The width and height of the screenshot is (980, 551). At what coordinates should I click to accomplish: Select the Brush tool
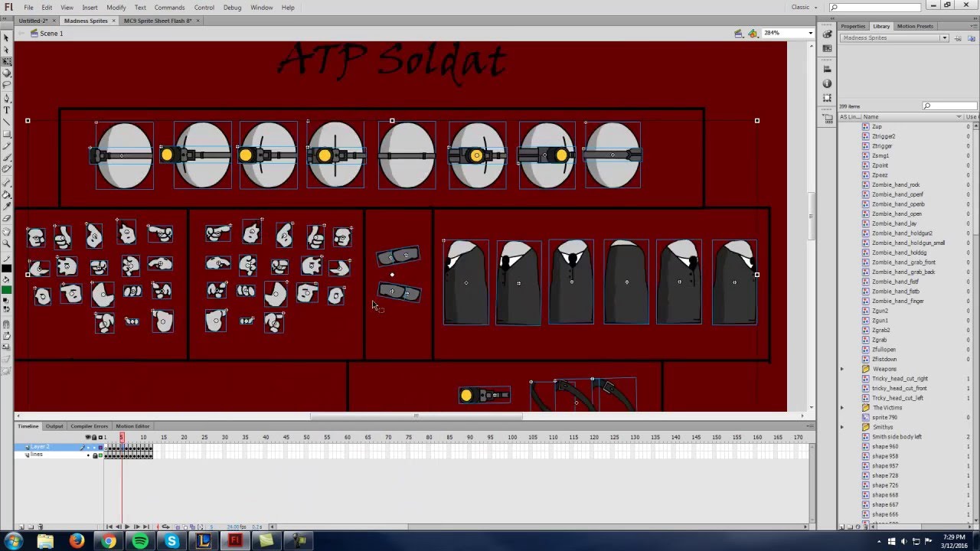click(x=8, y=157)
